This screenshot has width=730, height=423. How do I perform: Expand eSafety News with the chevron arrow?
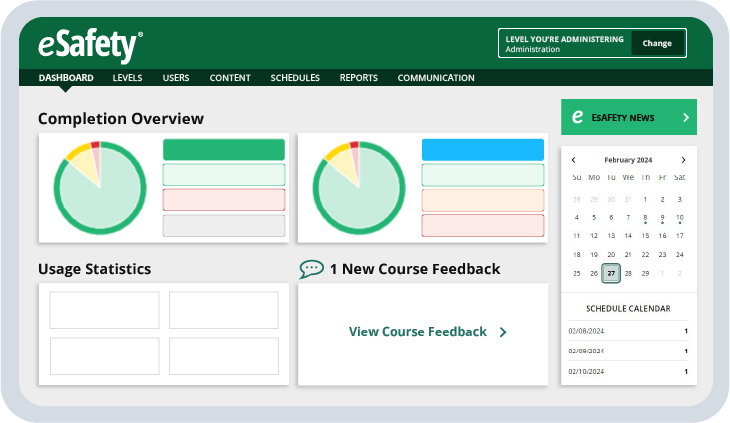click(685, 118)
